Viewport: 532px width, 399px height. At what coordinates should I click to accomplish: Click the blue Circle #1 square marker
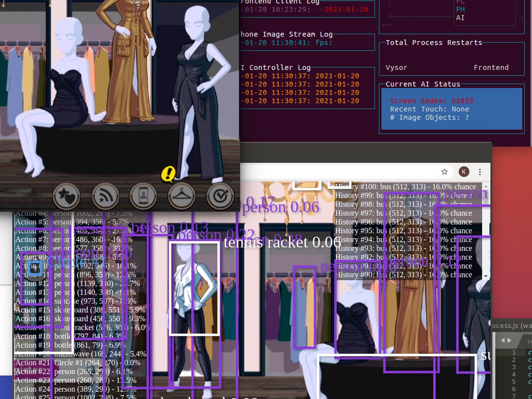[35, 268]
